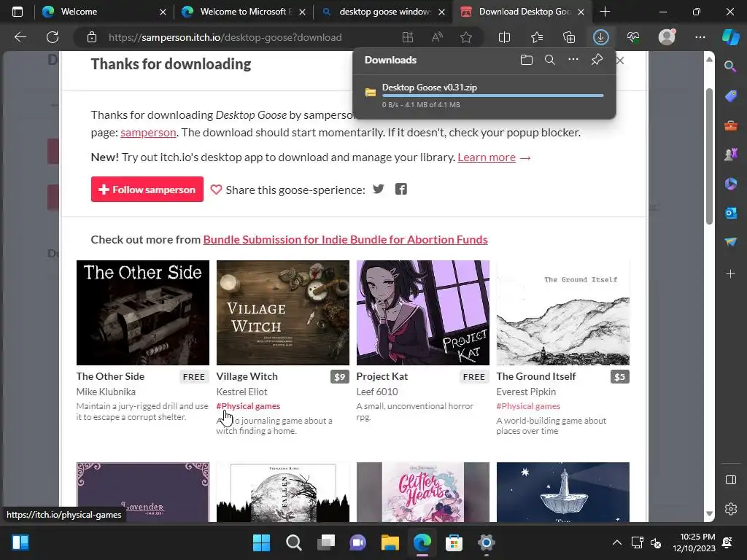Open the Favorites list
747x560 pixels.
537,37
